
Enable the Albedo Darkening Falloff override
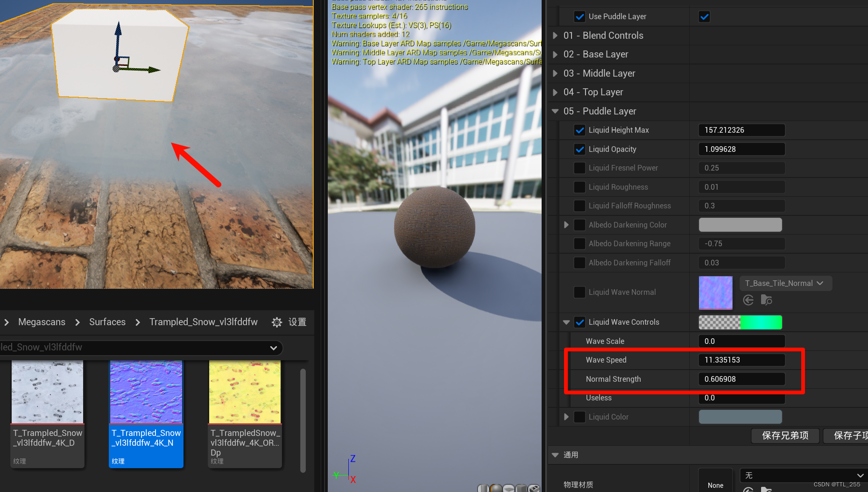pyautogui.click(x=579, y=263)
